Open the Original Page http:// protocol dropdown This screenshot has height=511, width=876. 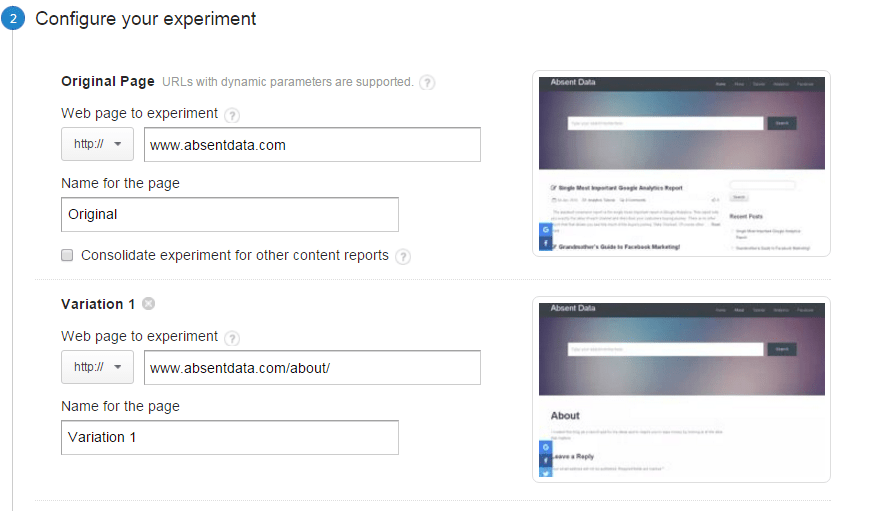coord(97,145)
